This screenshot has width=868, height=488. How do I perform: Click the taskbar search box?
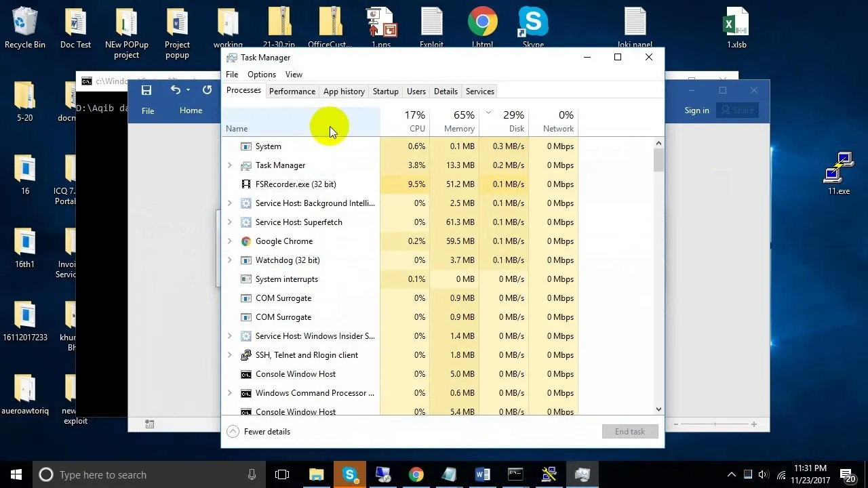coord(149,474)
